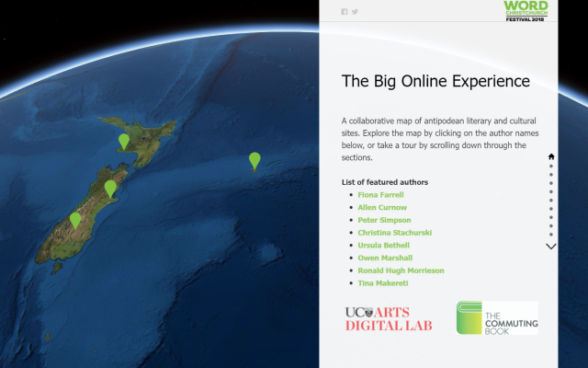Click The Commuting Book logo
Viewport: 588px width, 368px height.
pos(497,317)
